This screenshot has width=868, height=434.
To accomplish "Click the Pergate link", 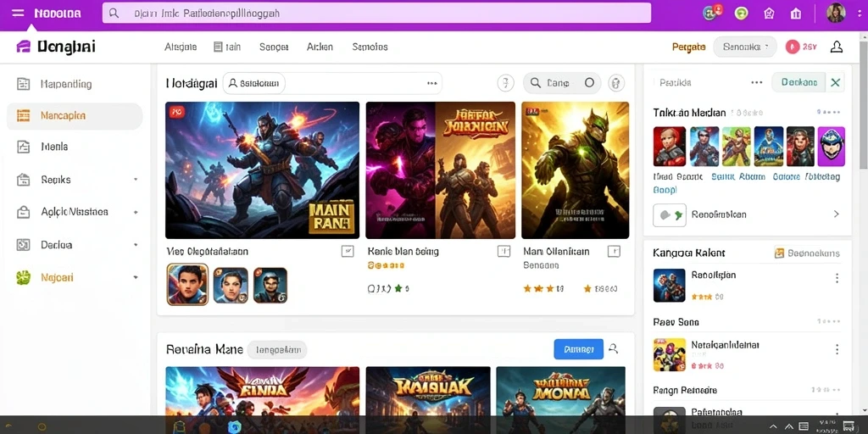I will 688,47.
